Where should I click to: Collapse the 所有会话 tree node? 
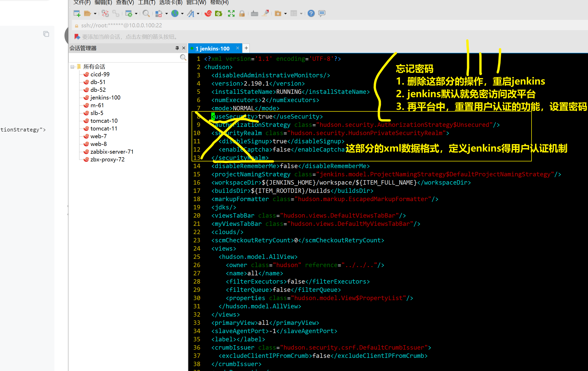point(72,67)
